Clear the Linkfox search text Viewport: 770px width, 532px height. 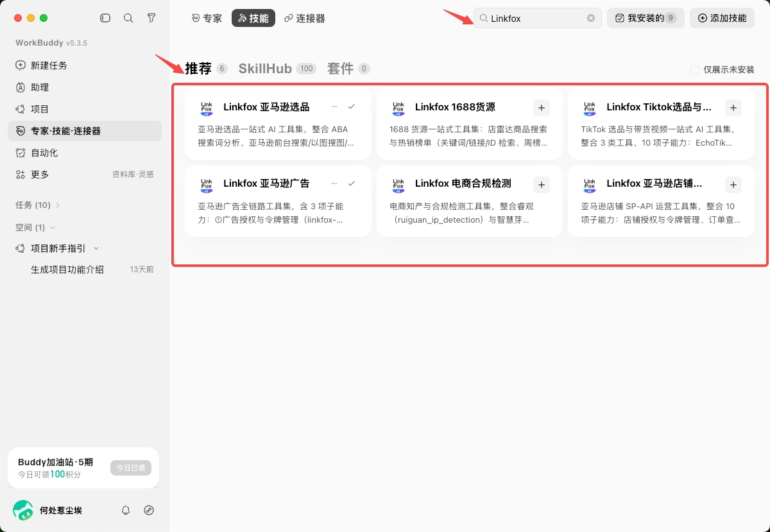[x=591, y=18]
